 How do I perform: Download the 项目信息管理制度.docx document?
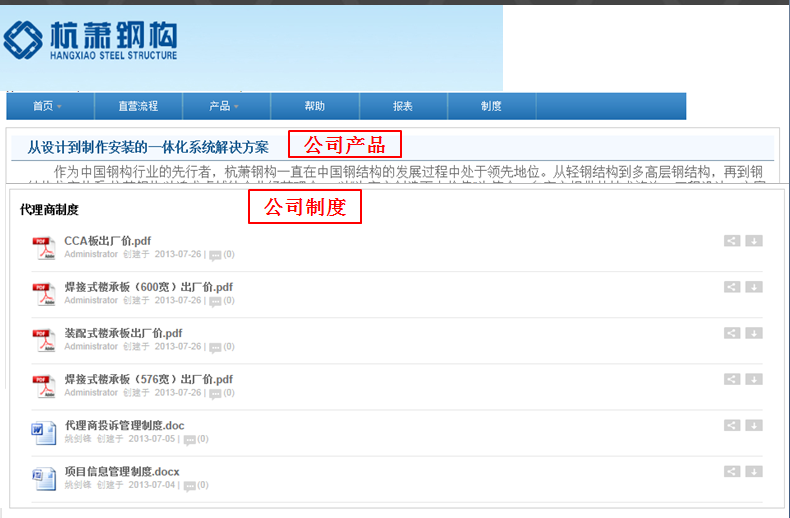tap(754, 471)
